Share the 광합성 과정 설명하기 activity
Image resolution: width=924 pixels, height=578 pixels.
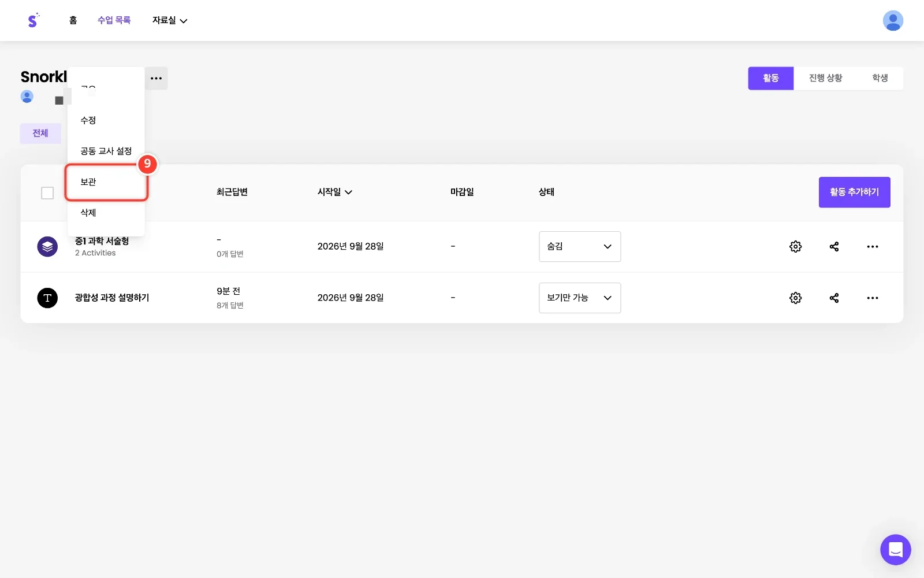click(834, 298)
